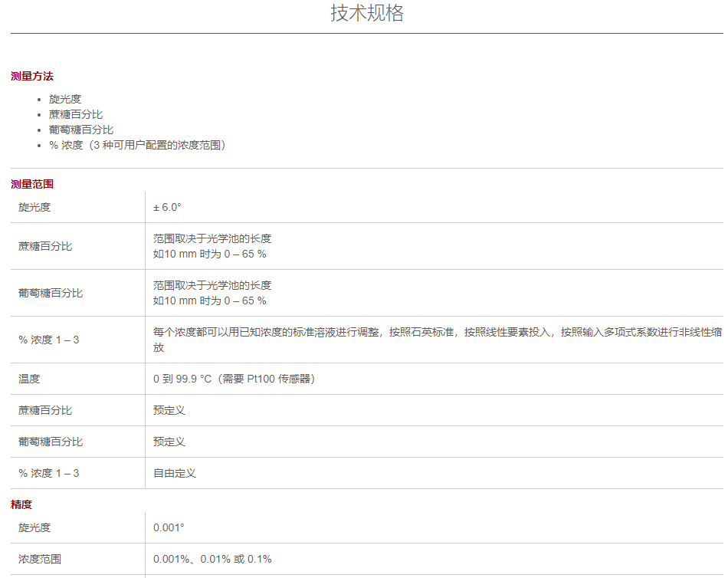Screen dimensions: 728x578
Task: Click the 旋光度 label beside ± 6.0°
Action: click(x=34, y=207)
